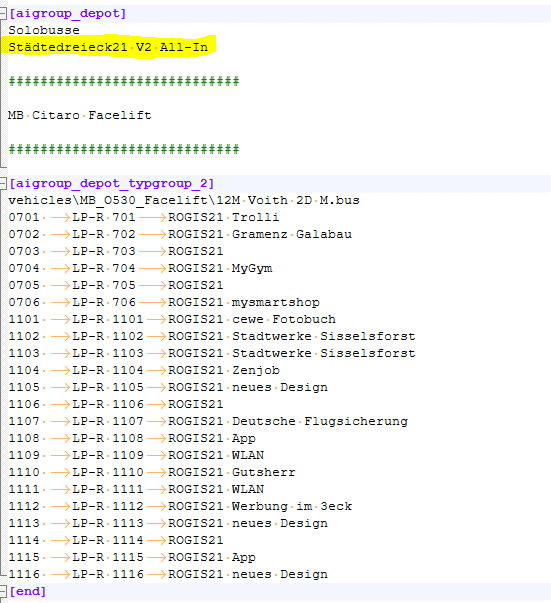
Task: Click the highlighted Städtedreieck21 V2 All-In line
Action: click(x=108, y=47)
